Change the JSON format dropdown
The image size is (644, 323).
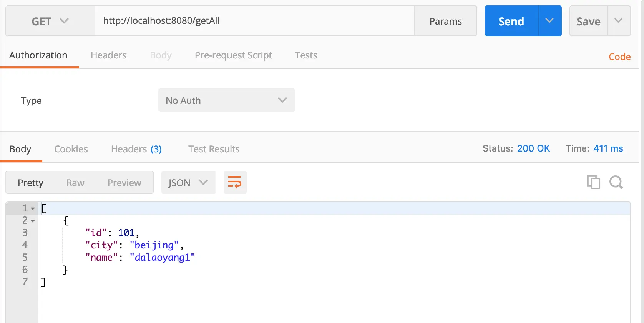(188, 183)
